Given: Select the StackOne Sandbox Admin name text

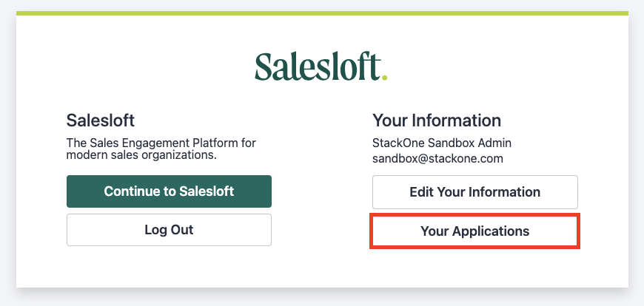Looking at the screenshot, I should coord(442,143).
